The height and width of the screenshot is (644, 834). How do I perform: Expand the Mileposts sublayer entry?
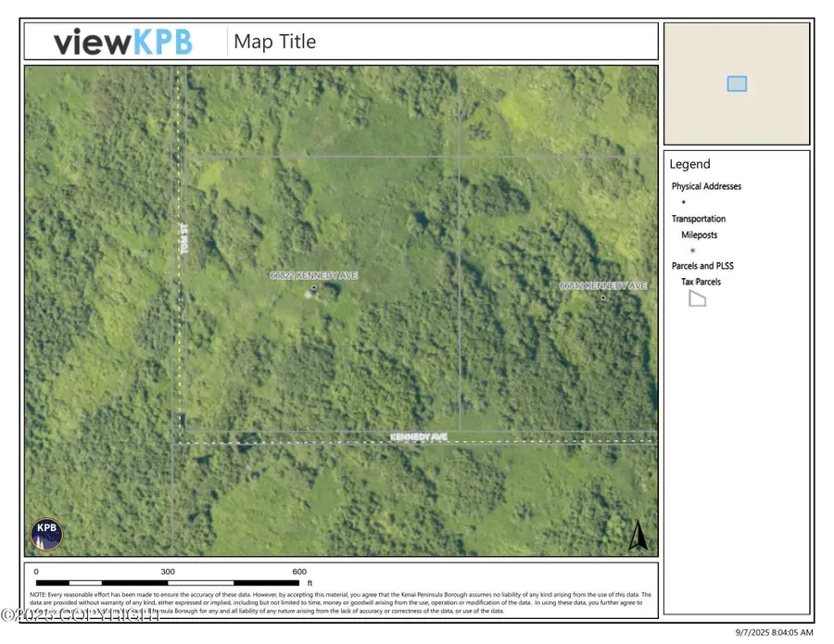click(x=700, y=235)
